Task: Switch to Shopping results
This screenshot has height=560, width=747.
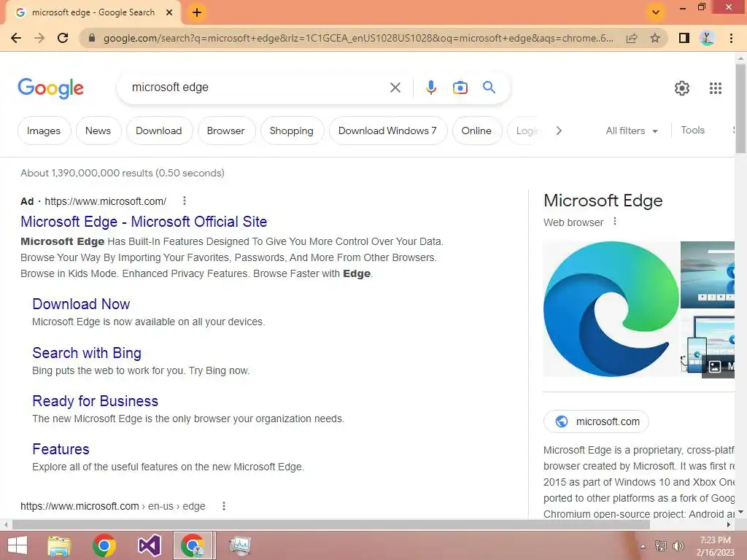Action: coord(292,131)
